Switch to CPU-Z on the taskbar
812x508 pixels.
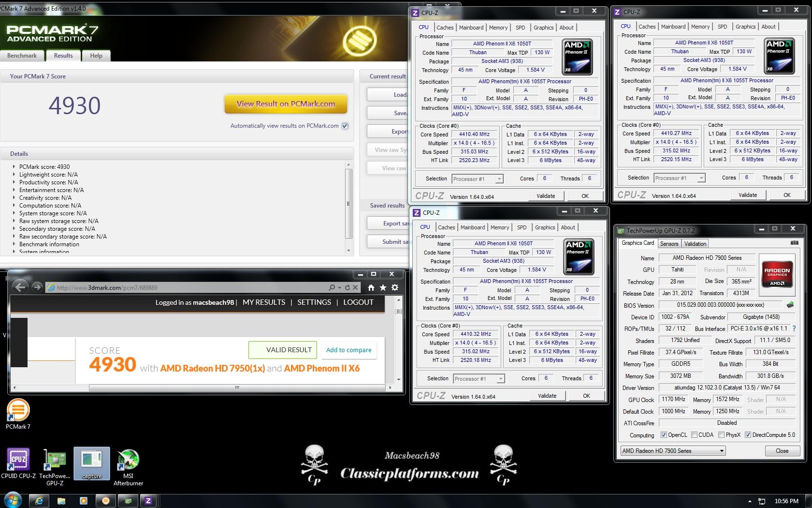[148, 501]
